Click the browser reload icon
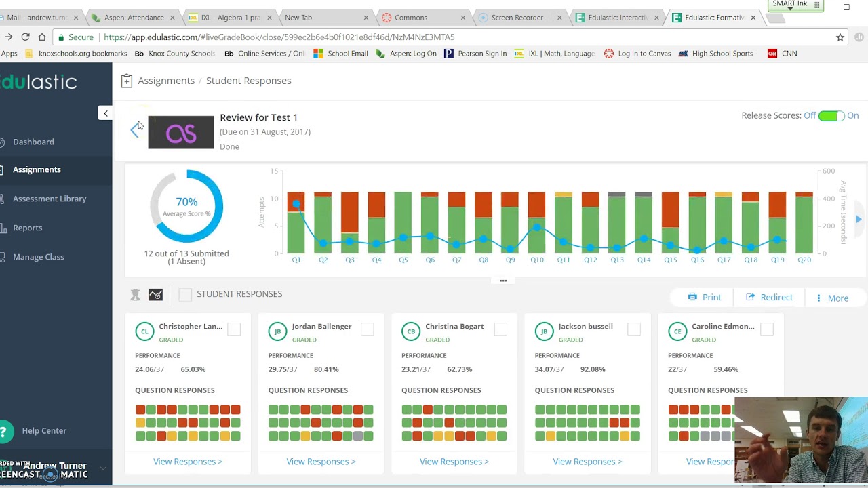Screen dimensions: 868x488 pyautogui.click(x=25, y=37)
